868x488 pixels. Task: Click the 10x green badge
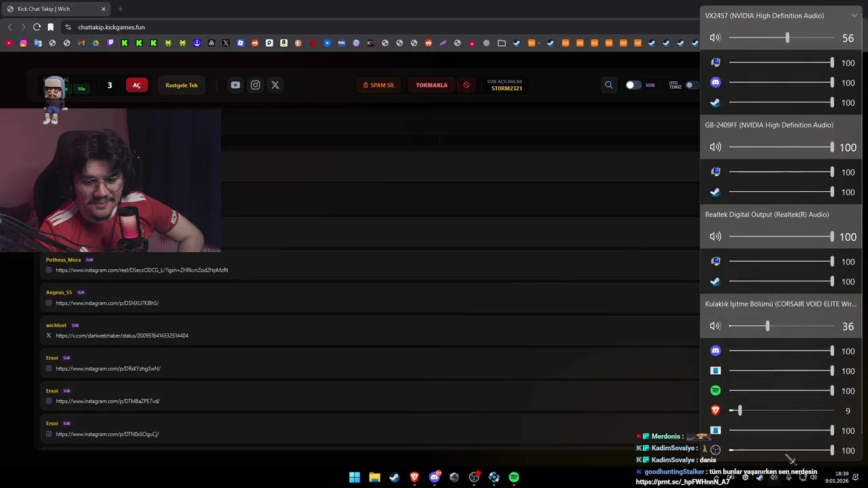pos(81,89)
